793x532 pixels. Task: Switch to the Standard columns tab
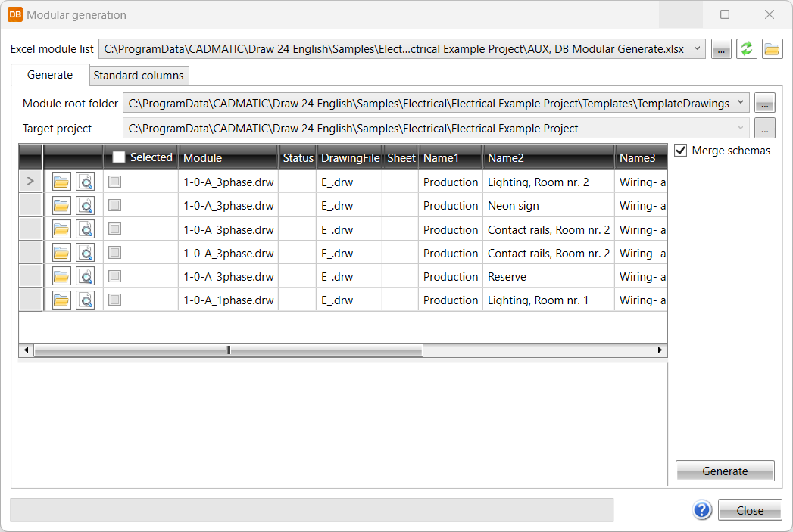(139, 76)
